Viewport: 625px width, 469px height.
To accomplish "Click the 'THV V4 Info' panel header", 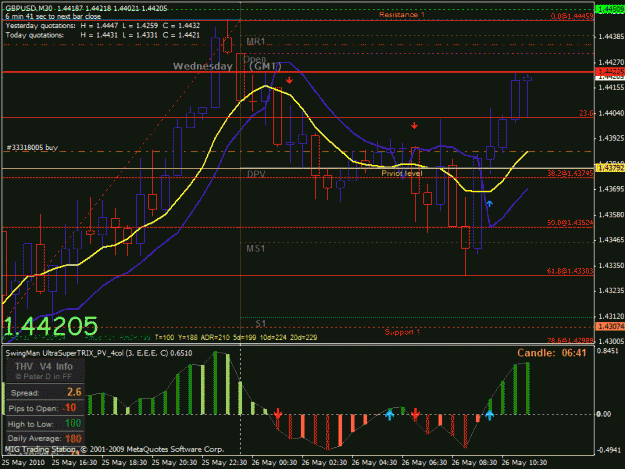I will [44, 367].
